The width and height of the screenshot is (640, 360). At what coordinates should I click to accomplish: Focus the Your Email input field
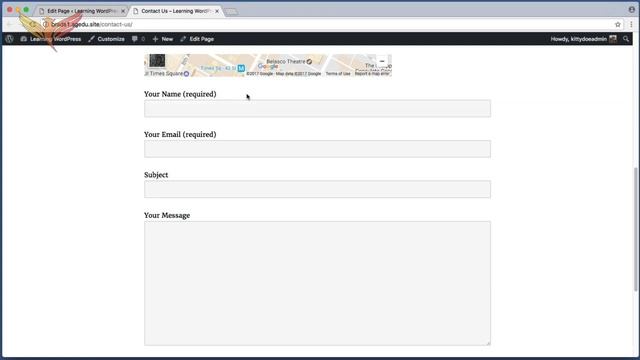click(x=317, y=149)
